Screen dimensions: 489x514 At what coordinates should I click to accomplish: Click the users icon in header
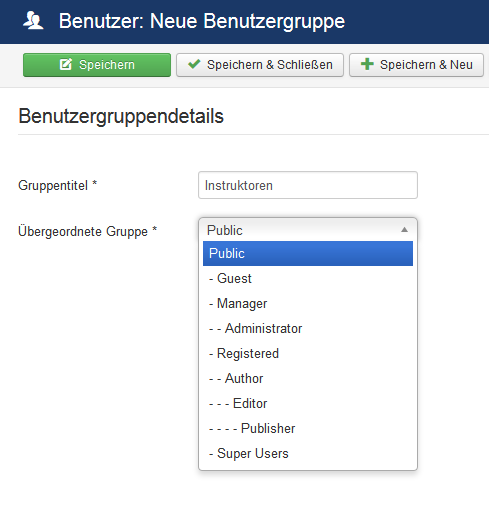[33, 21]
